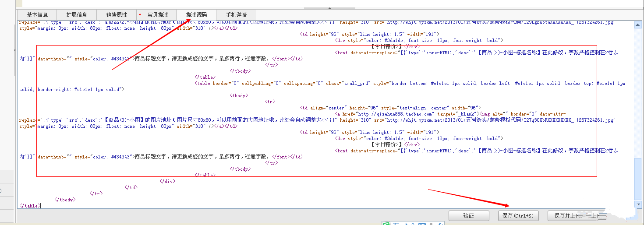Viewport: 644px width, 225px height.
Task: Switch to the 基本信息 tab
Action: 37,15
